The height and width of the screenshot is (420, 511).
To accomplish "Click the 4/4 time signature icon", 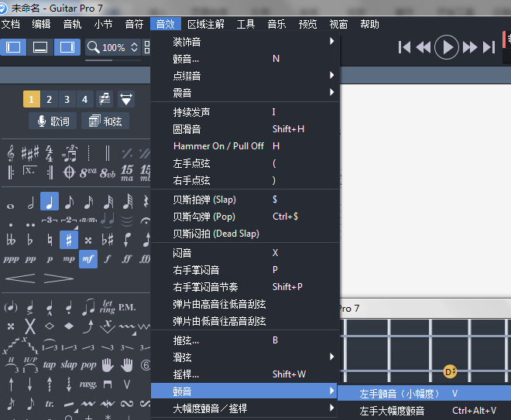I will pos(49,152).
